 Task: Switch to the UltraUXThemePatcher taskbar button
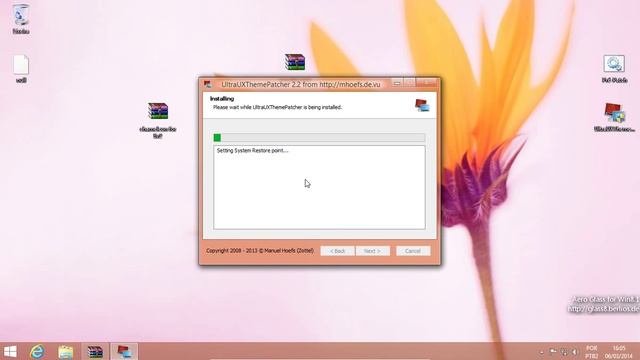pos(124,352)
